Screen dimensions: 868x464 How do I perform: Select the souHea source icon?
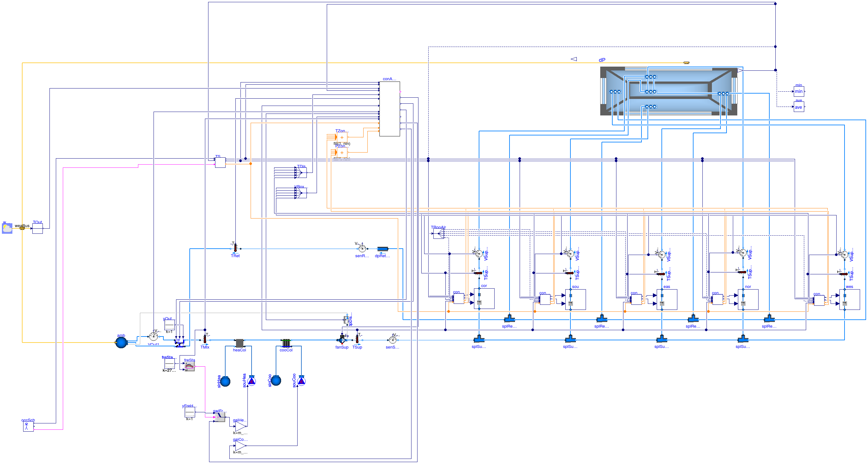(251, 381)
